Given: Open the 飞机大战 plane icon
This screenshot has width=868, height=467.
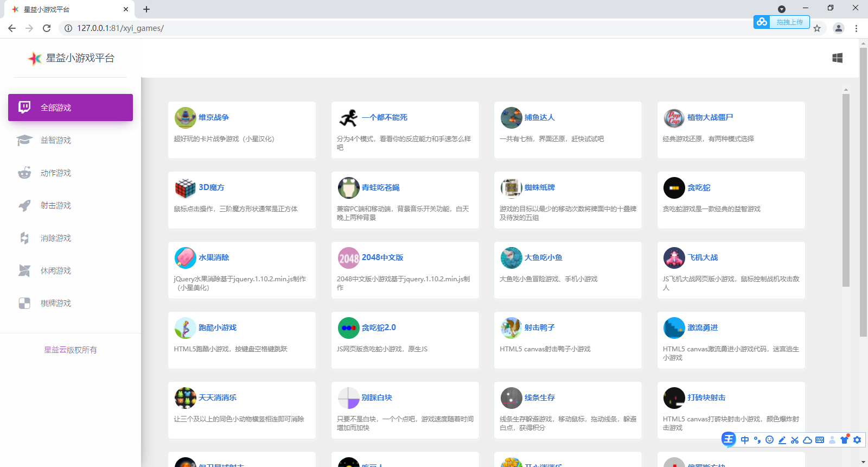Looking at the screenshot, I should pyautogui.click(x=674, y=258).
